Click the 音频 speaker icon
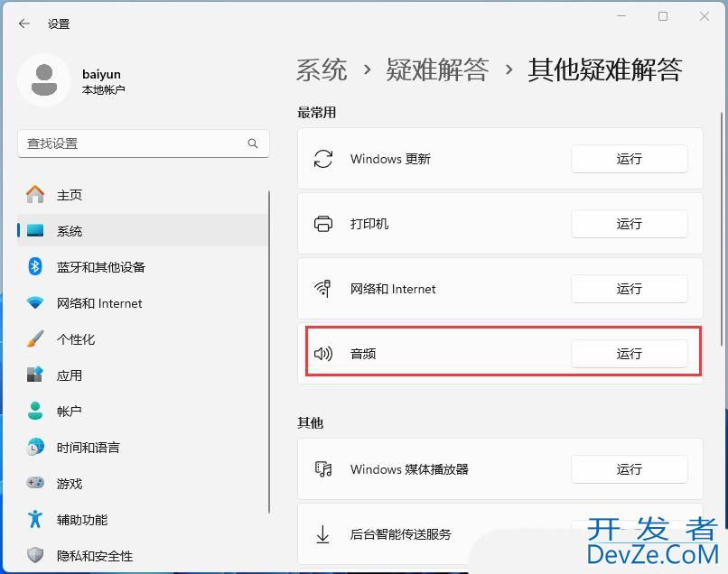Viewport: 728px width, 574px height. (323, 354)
